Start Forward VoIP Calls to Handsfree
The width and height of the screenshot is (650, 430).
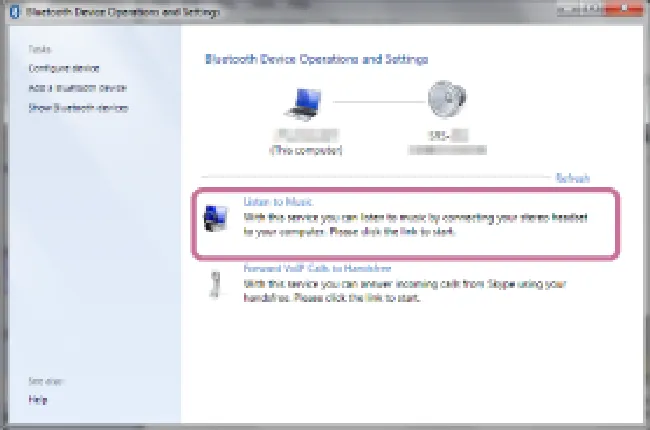pos(317,268)
